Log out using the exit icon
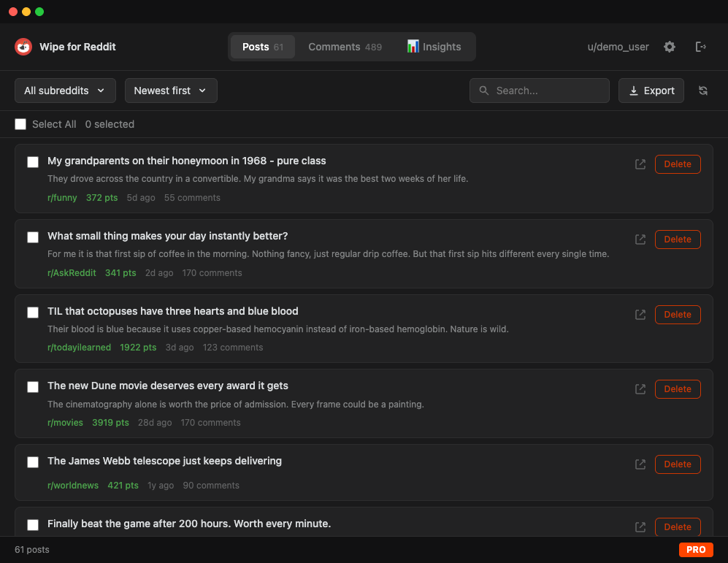 coord(700,47)
